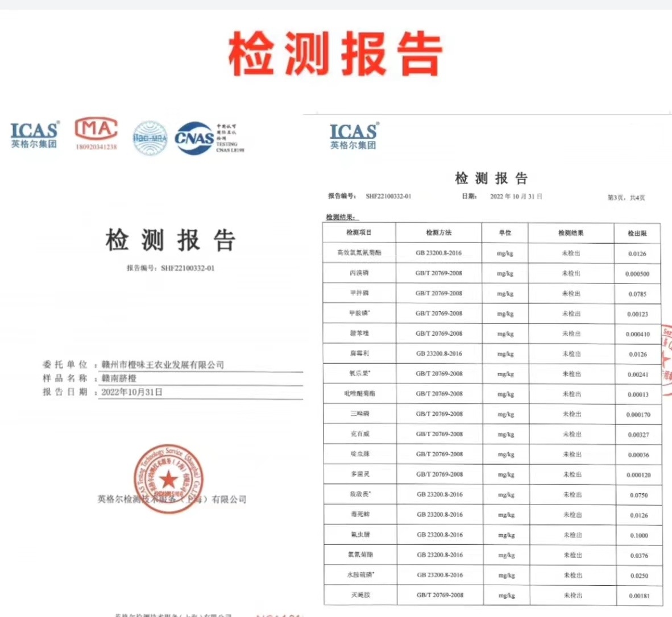Click the 水胺硫磷 test item cell
Screen dimensions: 672x617
pyautogui.click(x=360, y=575)
